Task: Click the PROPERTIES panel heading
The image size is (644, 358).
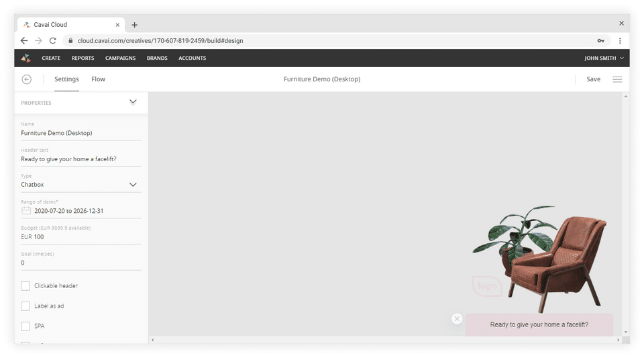Action: click(36, 103)
